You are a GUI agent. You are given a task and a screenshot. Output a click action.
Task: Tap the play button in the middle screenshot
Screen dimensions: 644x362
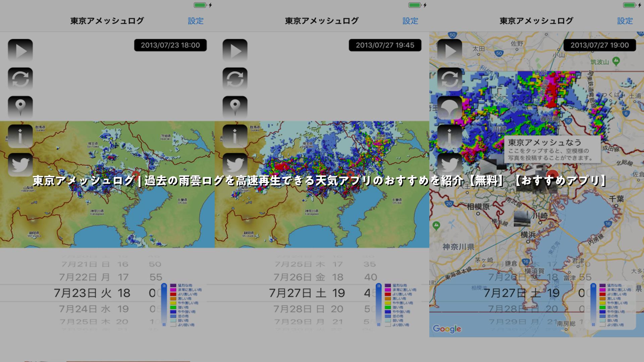[x=235, y=51]
